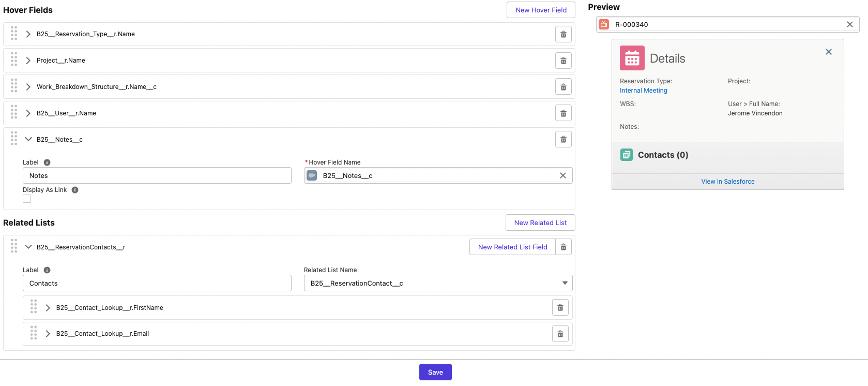Expand the B25__Contact_Lookup__r.FirstName field
Screen dimensions: 868x386
coord(48,308)
